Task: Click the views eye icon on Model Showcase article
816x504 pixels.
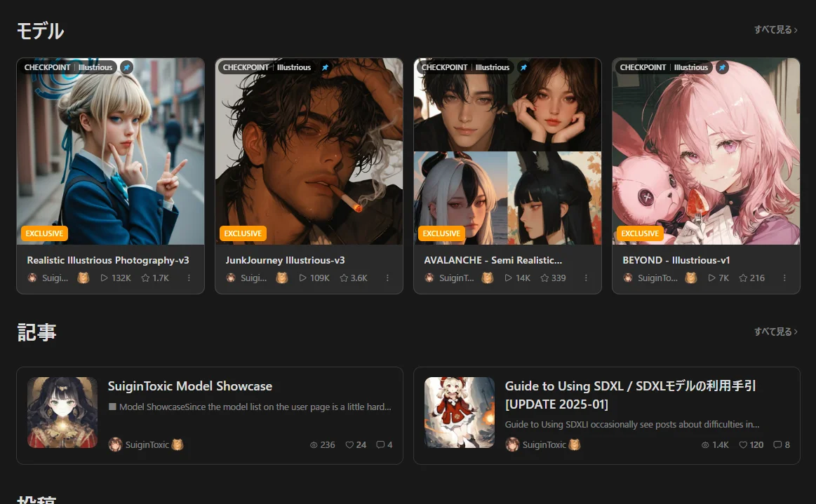Action: (314, 445)
